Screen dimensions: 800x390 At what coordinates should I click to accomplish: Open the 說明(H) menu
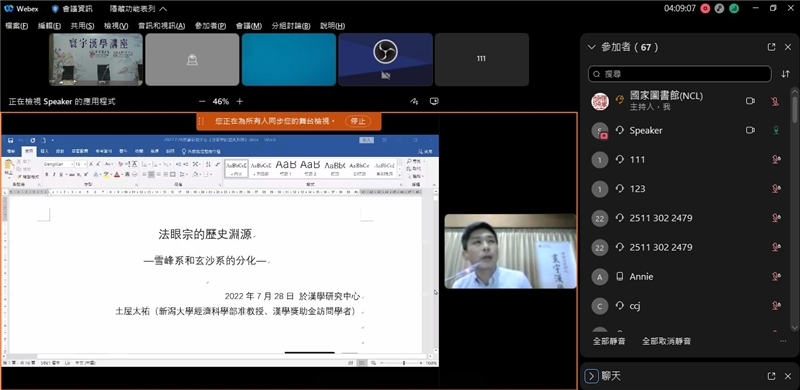332,26
